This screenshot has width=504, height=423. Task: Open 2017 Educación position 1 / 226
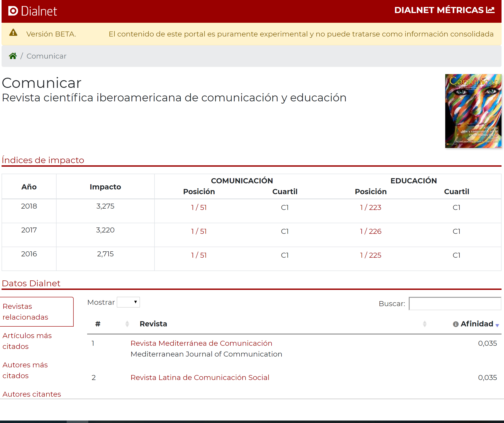point(370,231)
